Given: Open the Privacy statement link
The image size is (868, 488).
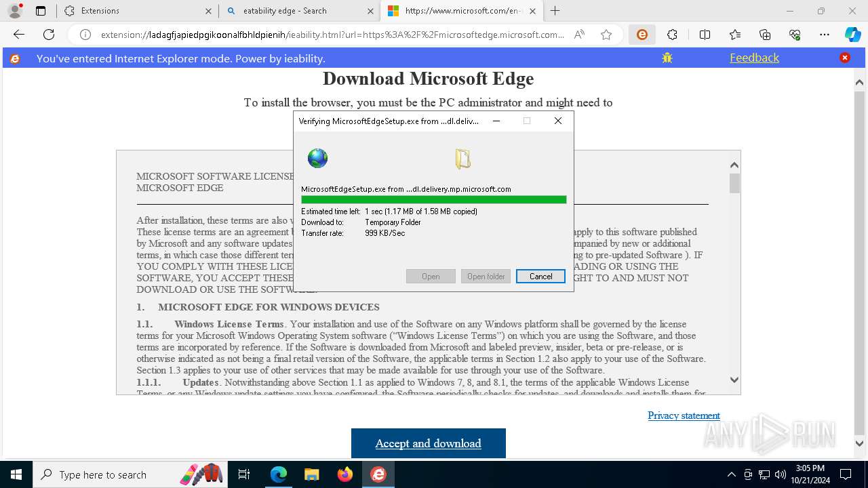Looking at the screenshot, I should pos(684,415).
